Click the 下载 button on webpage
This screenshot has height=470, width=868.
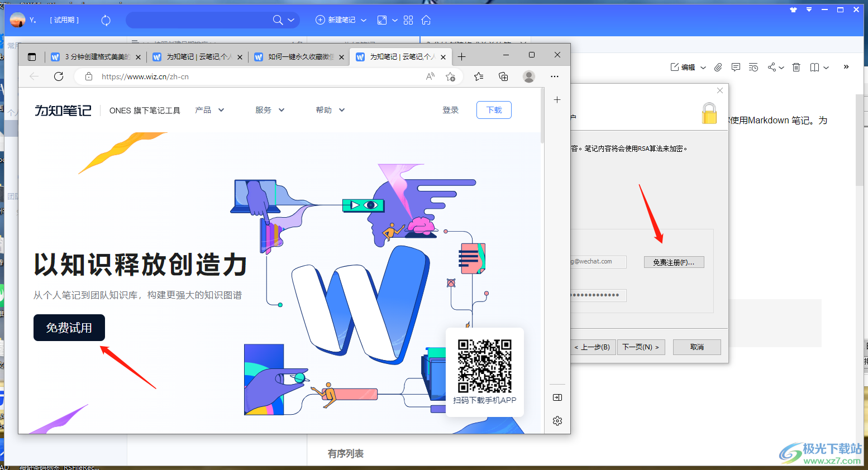point(494,110)
